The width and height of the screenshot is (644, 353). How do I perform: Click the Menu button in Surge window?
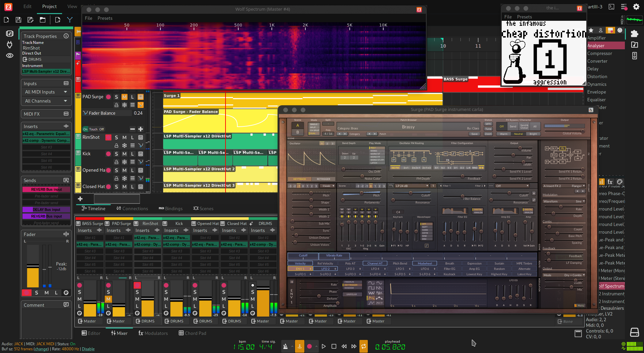click(x=580, y=305)
